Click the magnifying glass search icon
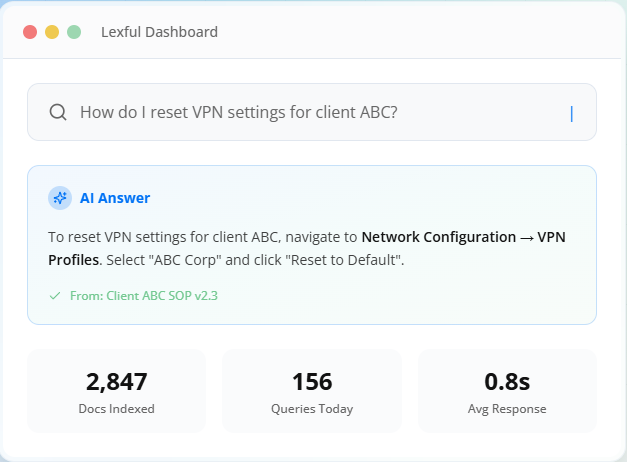 (x=58, y=113)
